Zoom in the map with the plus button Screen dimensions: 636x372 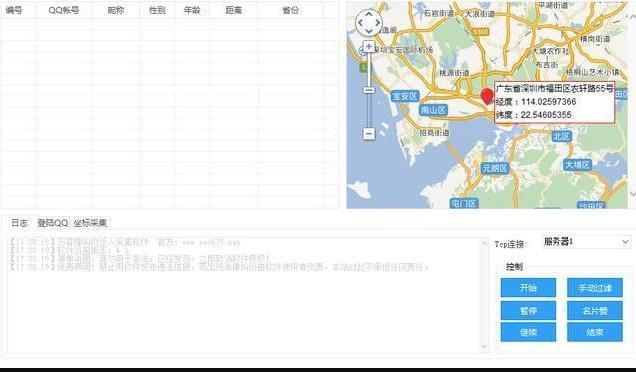coord(369,47)
